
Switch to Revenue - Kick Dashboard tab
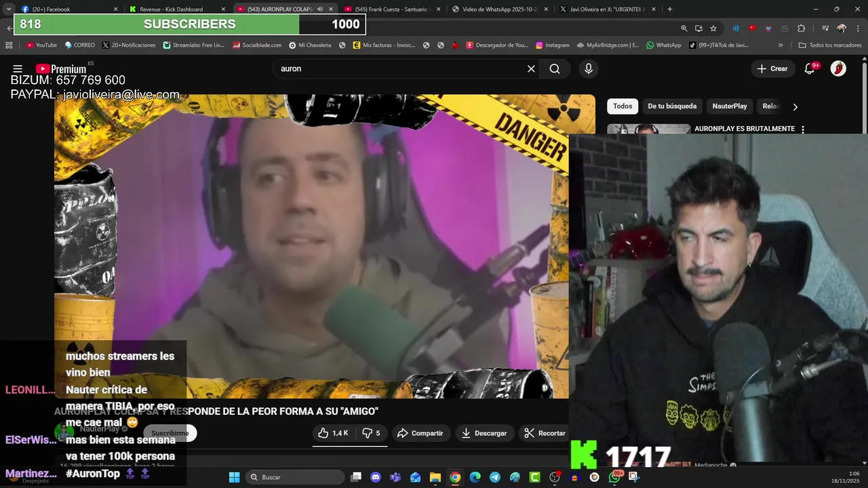tap(176, 9)
